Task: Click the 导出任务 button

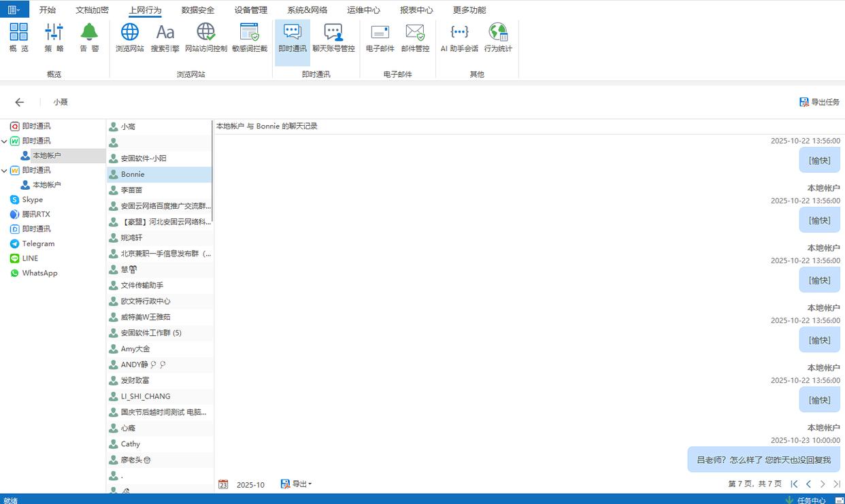Action: (x=819, y=102)
